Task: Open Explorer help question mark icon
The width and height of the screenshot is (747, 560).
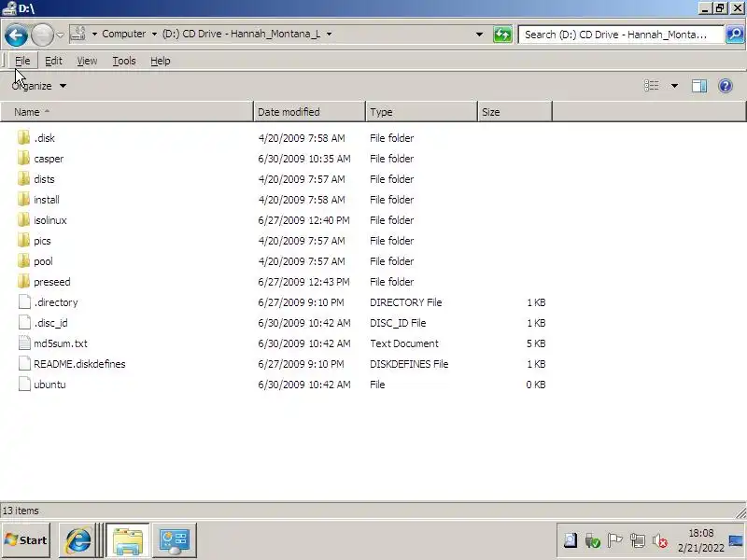Action: (x=726, y=86)
